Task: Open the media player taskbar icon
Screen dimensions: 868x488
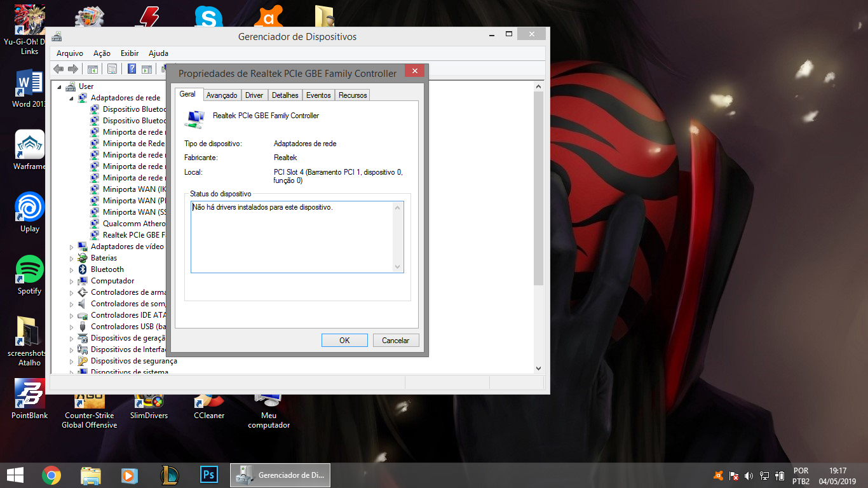Action: point(130,475)
